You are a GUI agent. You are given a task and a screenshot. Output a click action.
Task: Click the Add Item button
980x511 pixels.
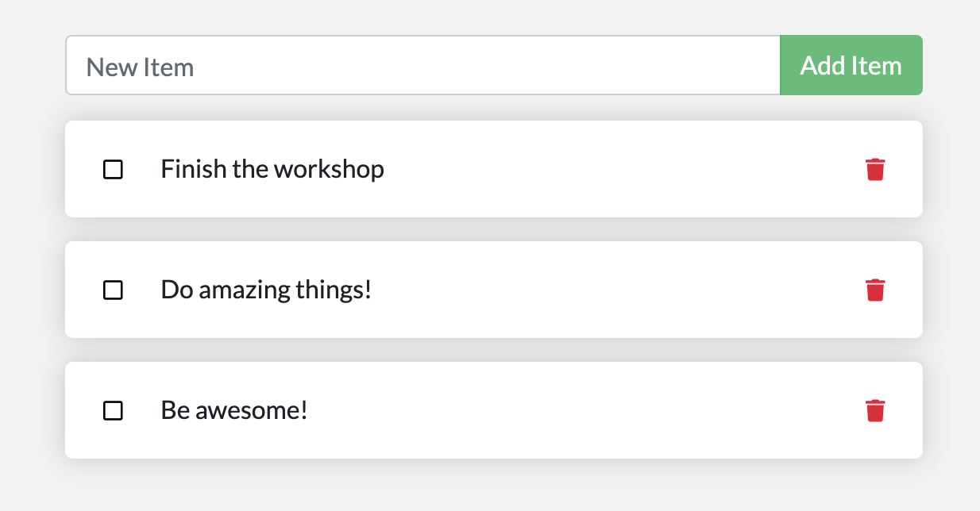851,65
